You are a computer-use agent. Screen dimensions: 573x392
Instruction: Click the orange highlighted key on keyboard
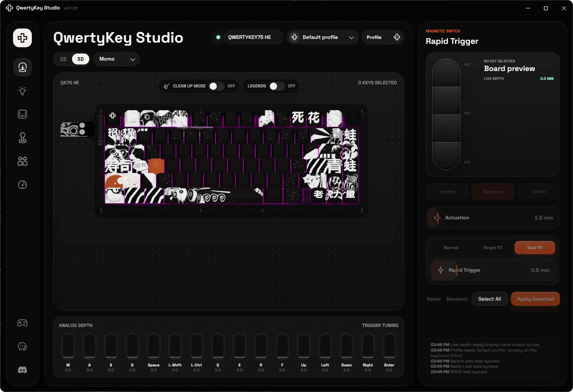156,166
